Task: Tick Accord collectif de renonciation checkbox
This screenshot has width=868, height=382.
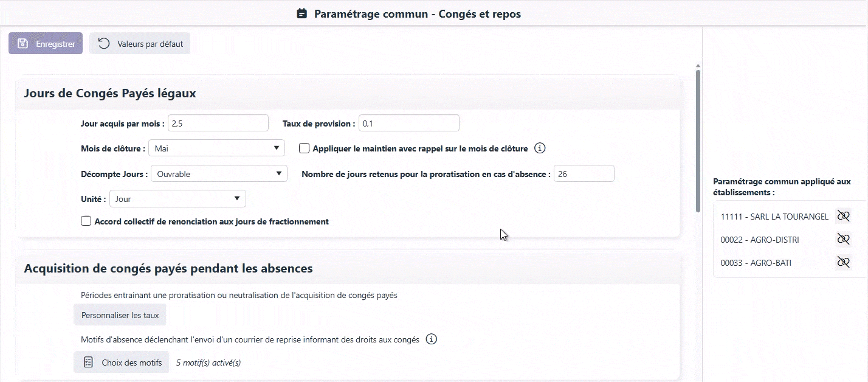Action: tap(86, 221)
